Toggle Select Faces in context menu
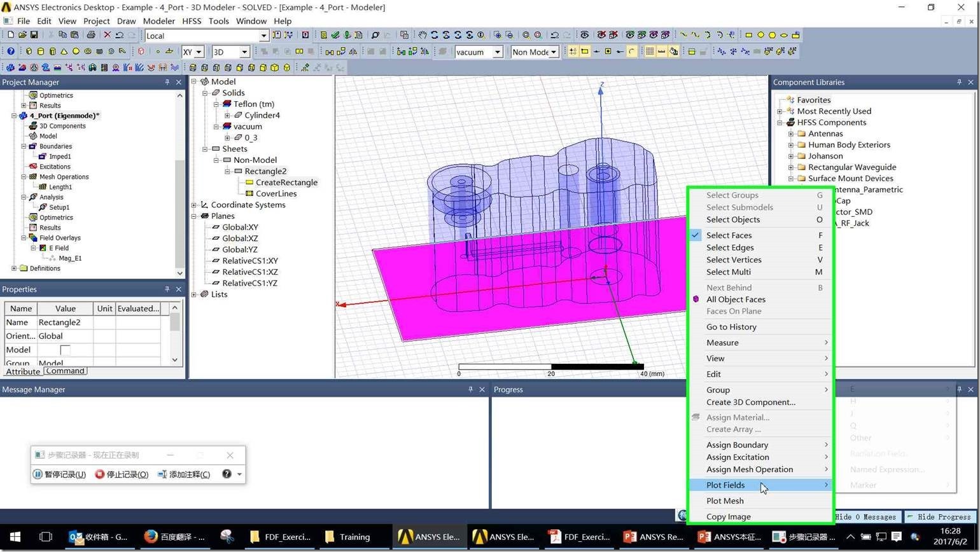 (760, 235)
